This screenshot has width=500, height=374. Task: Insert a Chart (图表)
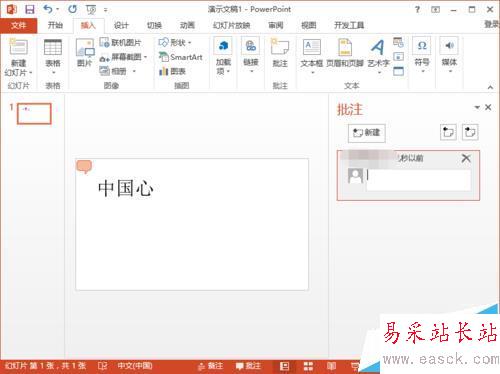172,71
